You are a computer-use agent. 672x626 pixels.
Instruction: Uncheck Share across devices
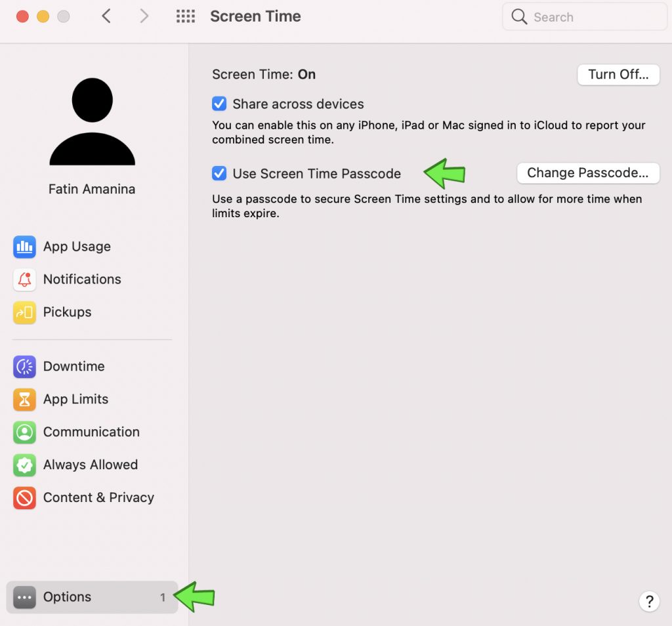click(x=219, y=104)
